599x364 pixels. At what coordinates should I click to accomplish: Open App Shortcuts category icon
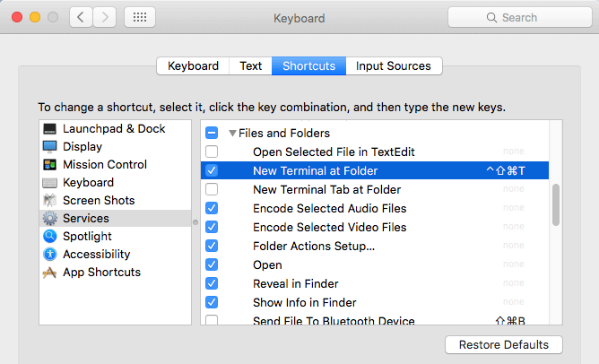(49, 273)
